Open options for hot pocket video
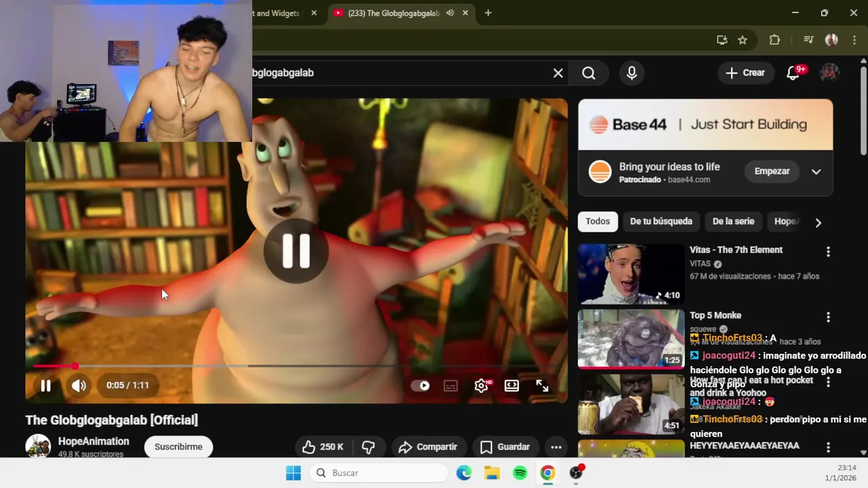 [828, 382]
